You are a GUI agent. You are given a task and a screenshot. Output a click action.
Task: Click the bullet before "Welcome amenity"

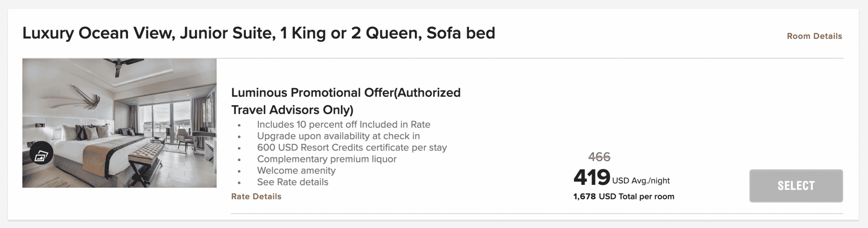pyautogui.click(x=239, y=171)
